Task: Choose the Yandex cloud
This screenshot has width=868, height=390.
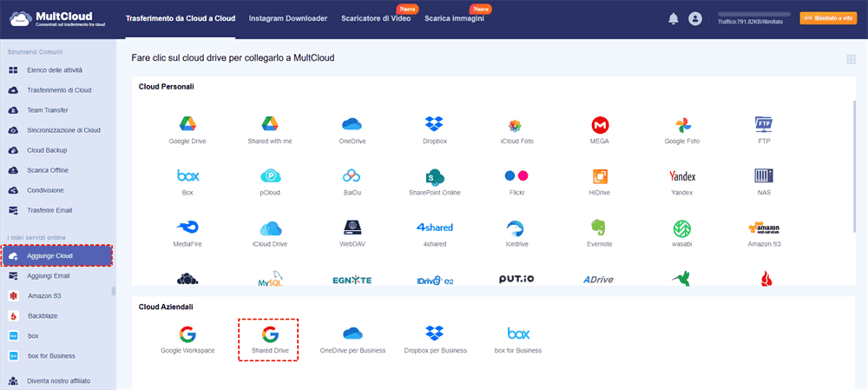Action: coord(682,182)
